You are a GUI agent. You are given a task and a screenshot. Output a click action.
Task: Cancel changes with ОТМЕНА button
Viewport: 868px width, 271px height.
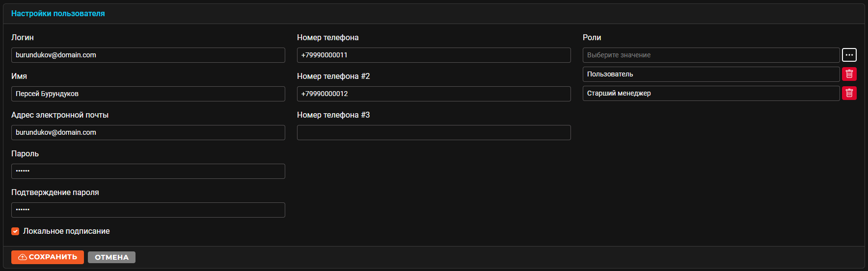(x=111, y=257)
